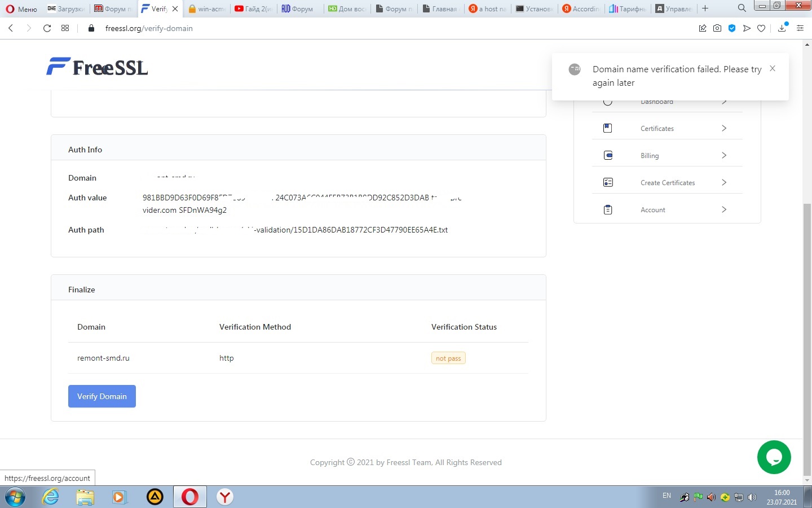Expand the Account chevron arrow

point(724,209)
